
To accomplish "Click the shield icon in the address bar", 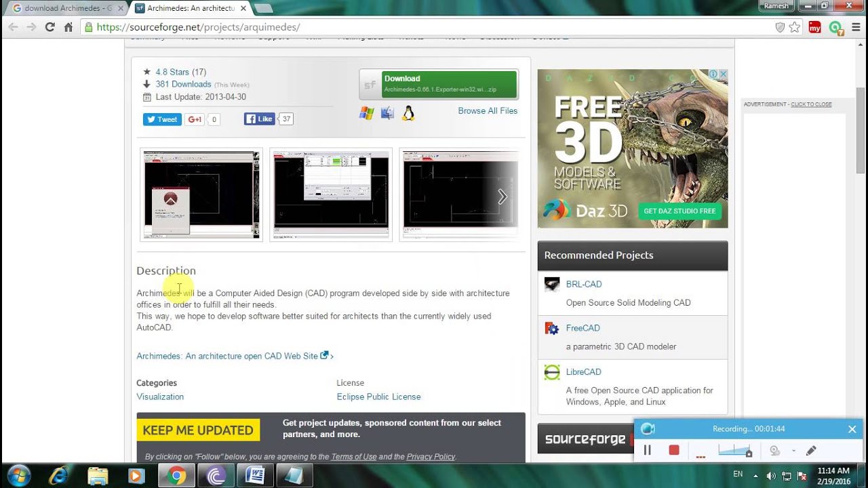I will coord(780,27).
